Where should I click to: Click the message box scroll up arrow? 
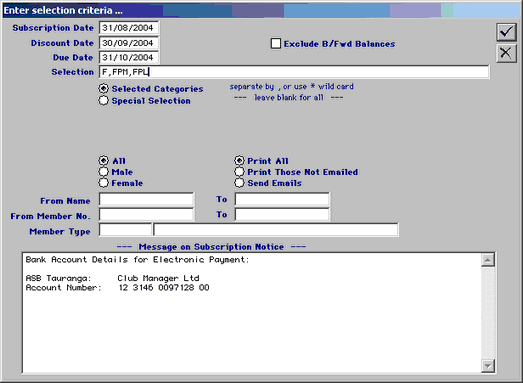pos(488,260)
